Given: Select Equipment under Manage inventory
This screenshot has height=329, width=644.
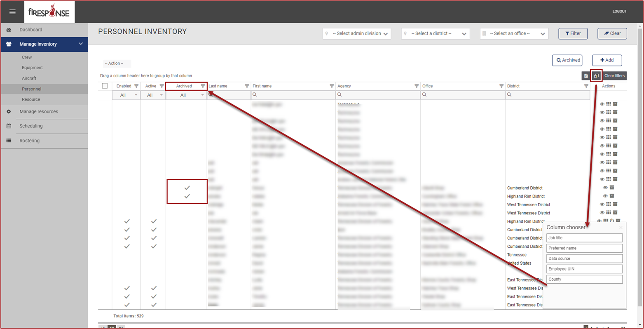Looking at the screenshot, I should 32,68.
